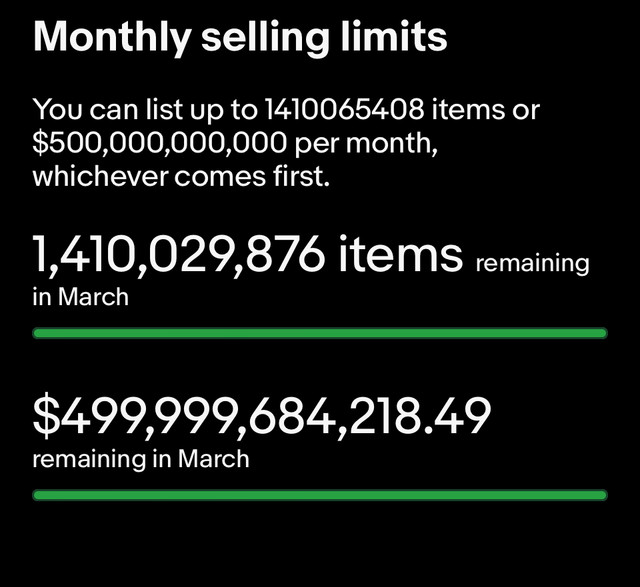This screenshot has width=640, height=587.
Task: Click the "remaining in March" label under the dollar amount
Action: click(x=141, y=459)
